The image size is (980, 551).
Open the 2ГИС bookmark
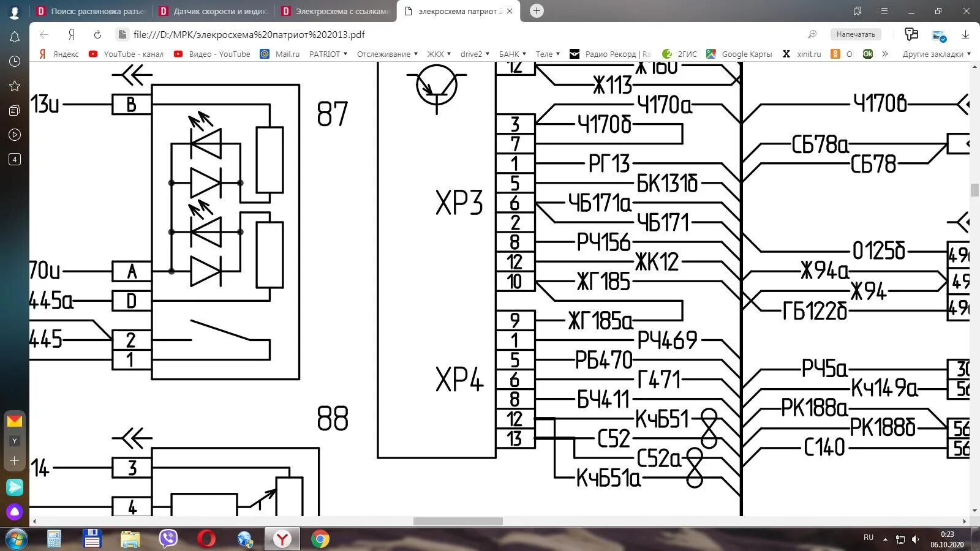pos(679,54)
